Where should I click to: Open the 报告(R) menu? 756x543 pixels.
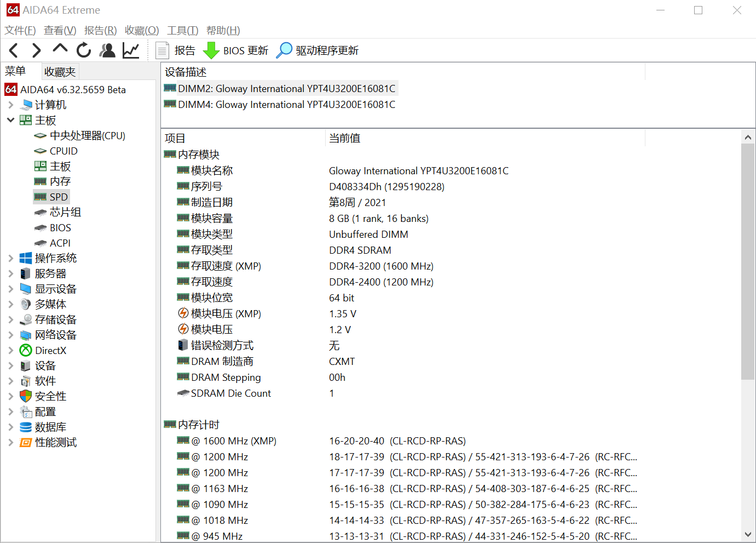coord(100,31)
